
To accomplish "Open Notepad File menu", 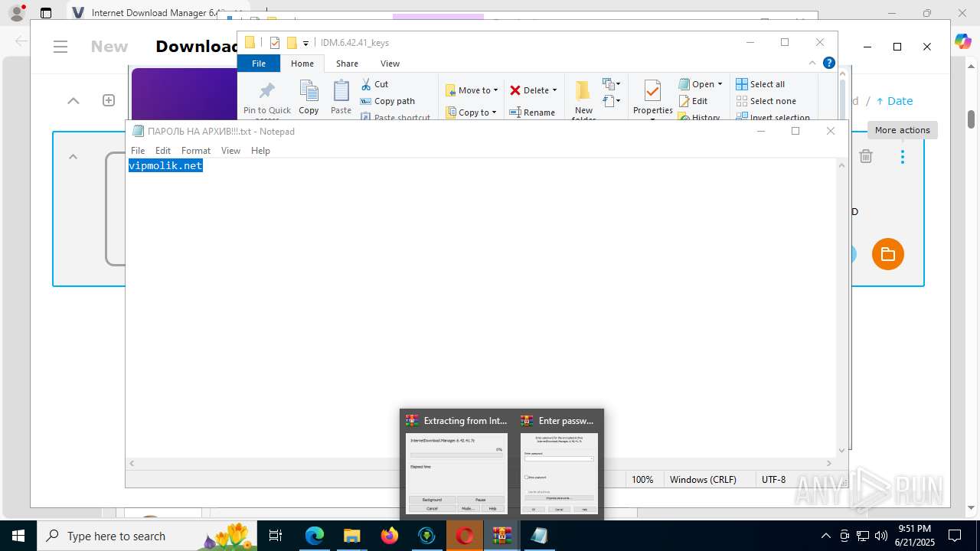I will [x=138, y=151].
